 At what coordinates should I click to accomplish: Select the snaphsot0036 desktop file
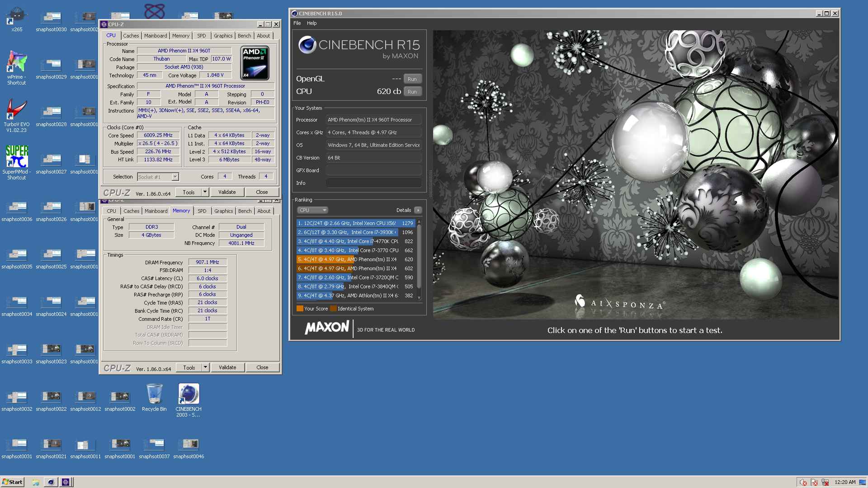point(17,211)
